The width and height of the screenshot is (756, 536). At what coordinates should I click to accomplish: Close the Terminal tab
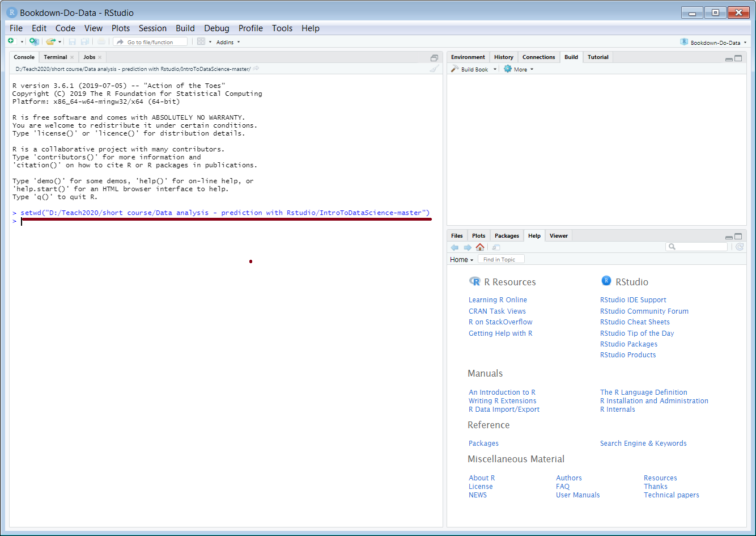[72, 57]
